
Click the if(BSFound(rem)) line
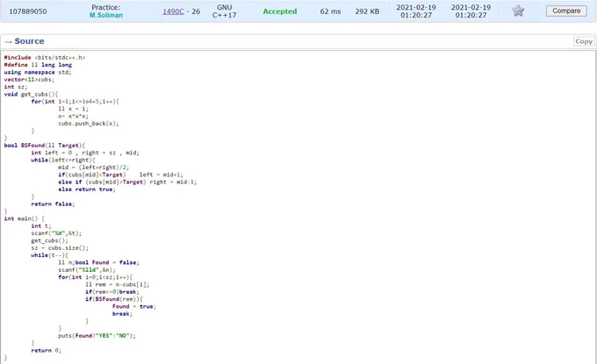[x=113, y=299]
